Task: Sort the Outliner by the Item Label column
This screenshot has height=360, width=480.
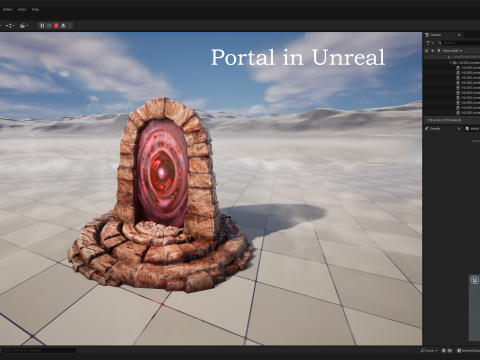Action: (x=452, y=51)
